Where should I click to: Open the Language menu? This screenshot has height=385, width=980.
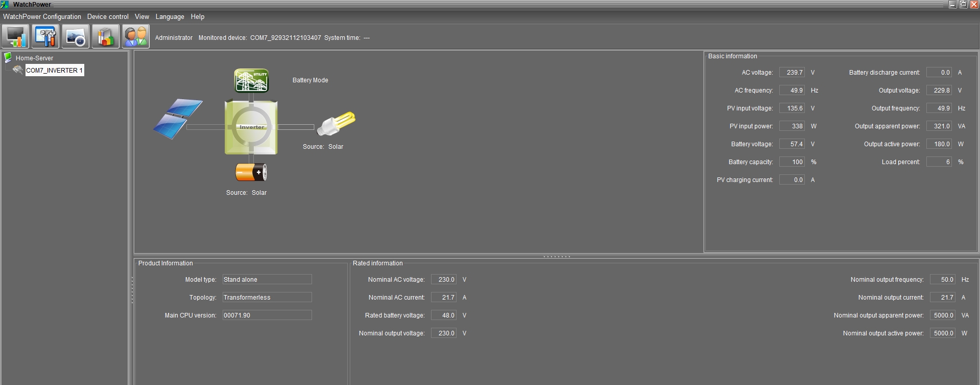(170, 17)
